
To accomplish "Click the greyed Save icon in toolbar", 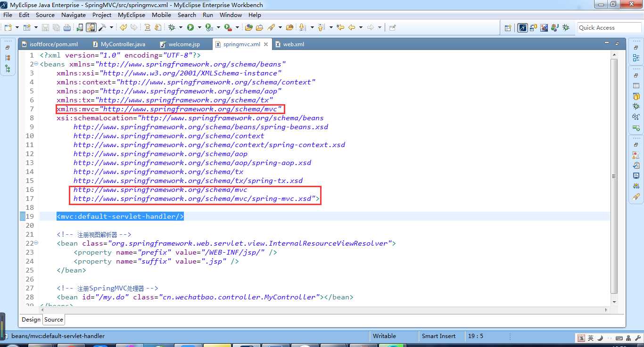I will 45,27.
